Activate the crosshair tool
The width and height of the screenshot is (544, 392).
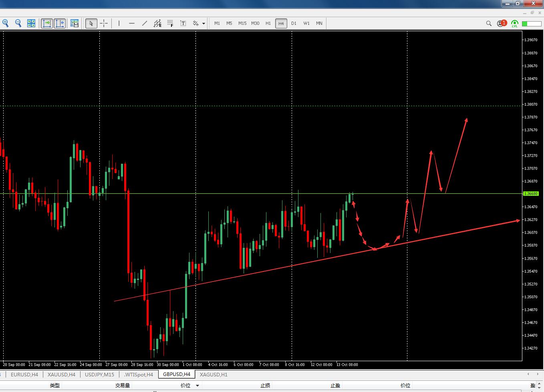click(x=104, y=23)
